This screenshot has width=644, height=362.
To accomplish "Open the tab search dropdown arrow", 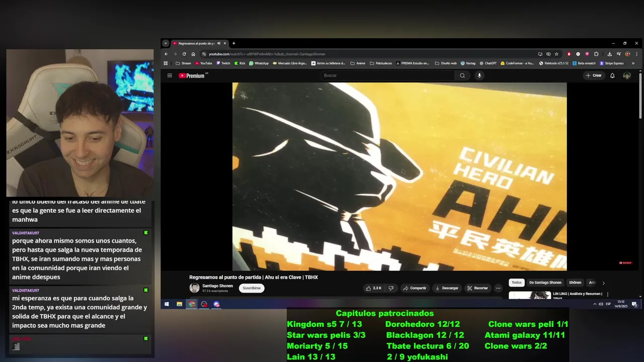I will (166, 43).
